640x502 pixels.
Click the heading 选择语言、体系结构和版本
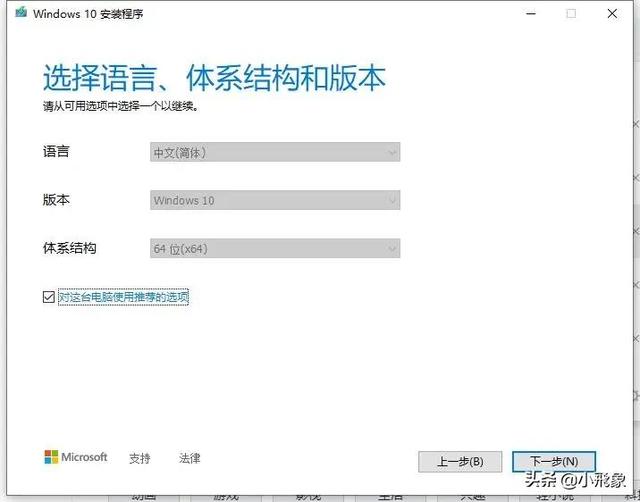tap(214, 78)
